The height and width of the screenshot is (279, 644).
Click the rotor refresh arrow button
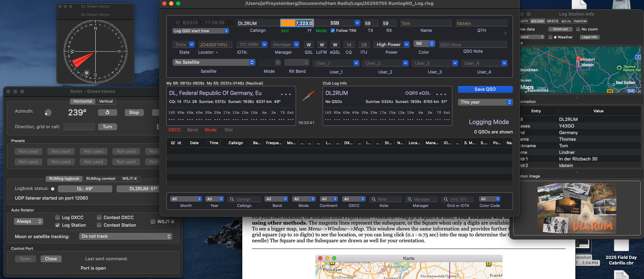point(107,113)
